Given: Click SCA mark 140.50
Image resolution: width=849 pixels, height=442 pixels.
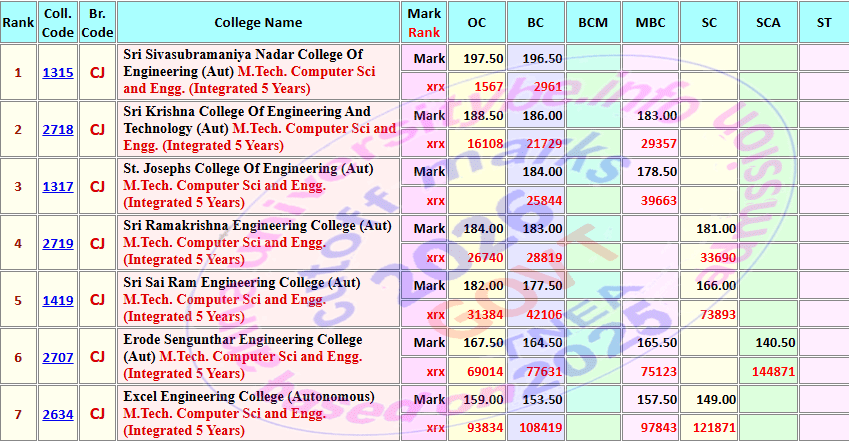Looking at the screenshot, I should 775,342.
